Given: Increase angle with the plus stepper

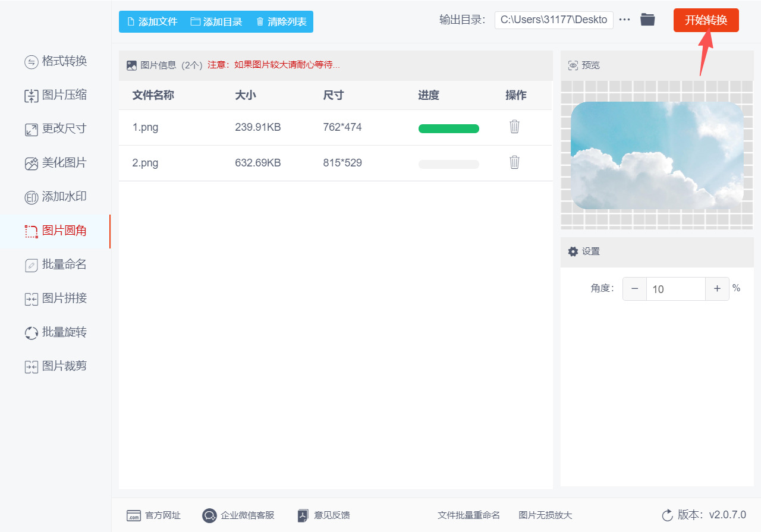Looking at the screenshot, I should (717, 288).
